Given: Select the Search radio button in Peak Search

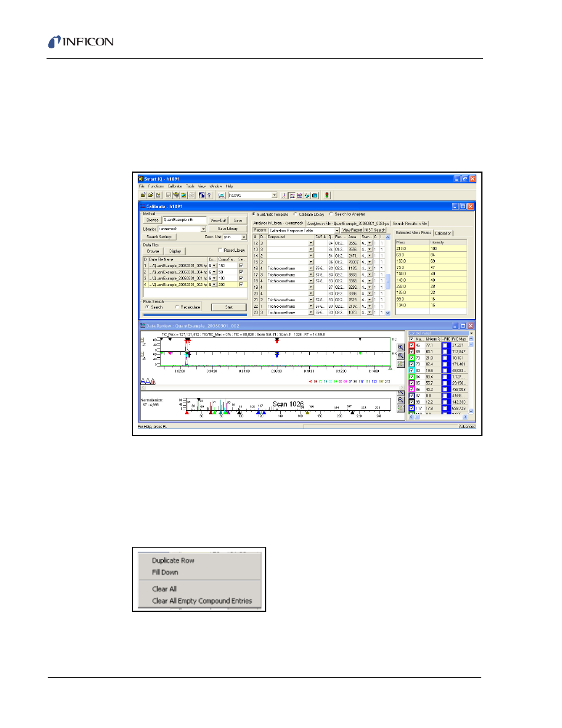Looking at the screenshot, I should click(147, 307).
